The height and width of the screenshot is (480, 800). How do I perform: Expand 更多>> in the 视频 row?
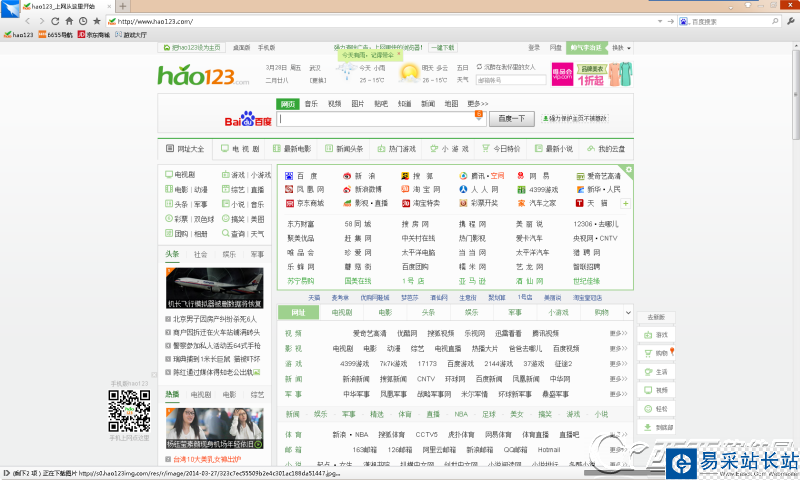click(x=618, y=333)
